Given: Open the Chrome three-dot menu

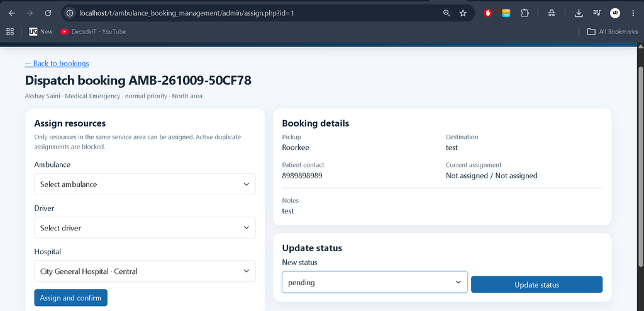Looking at the screenshot, I should (633, 13).
